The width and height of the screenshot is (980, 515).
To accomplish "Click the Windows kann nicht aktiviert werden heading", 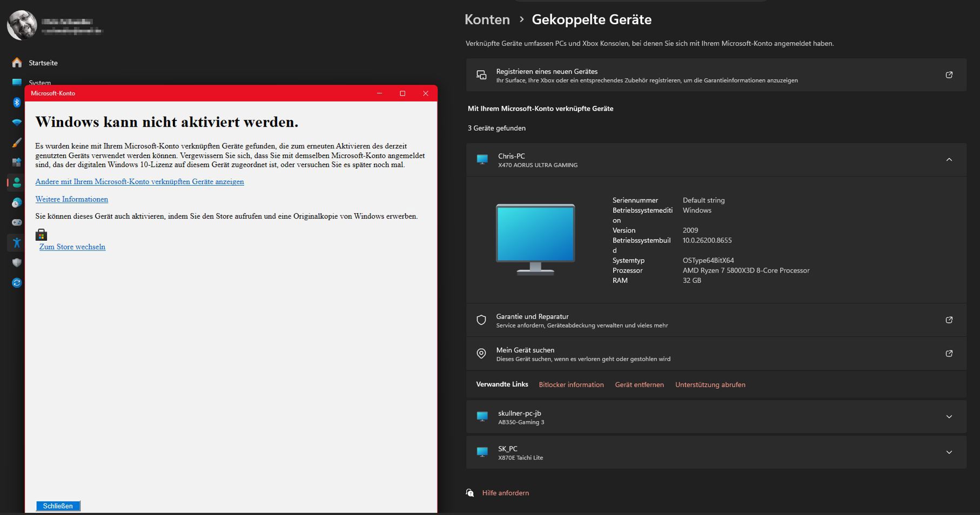I will tap(167, 122).
